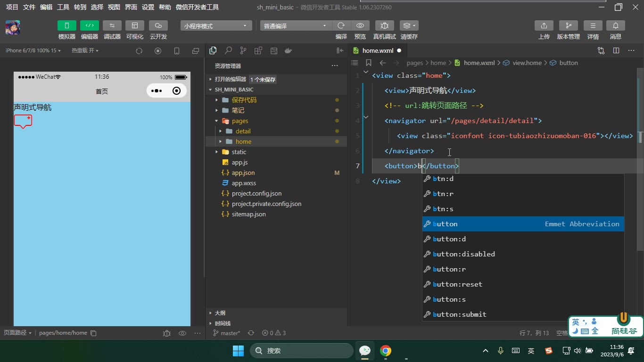
Task: Open the 工具 menu
Action: tap(63, 7)
